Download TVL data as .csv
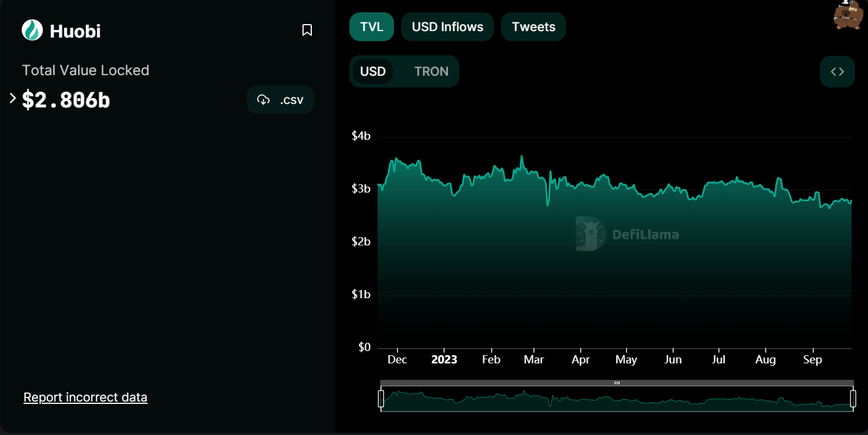The image size is (868, 435). [x=280, y=100]
